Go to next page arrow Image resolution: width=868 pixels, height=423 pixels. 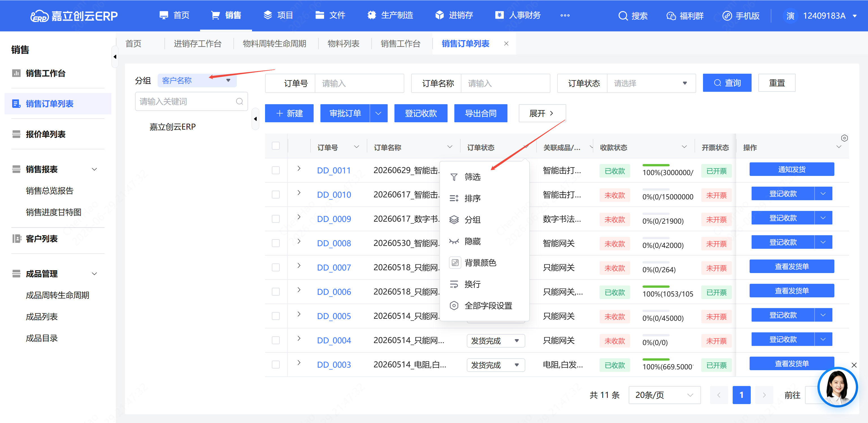click(764, 395)
